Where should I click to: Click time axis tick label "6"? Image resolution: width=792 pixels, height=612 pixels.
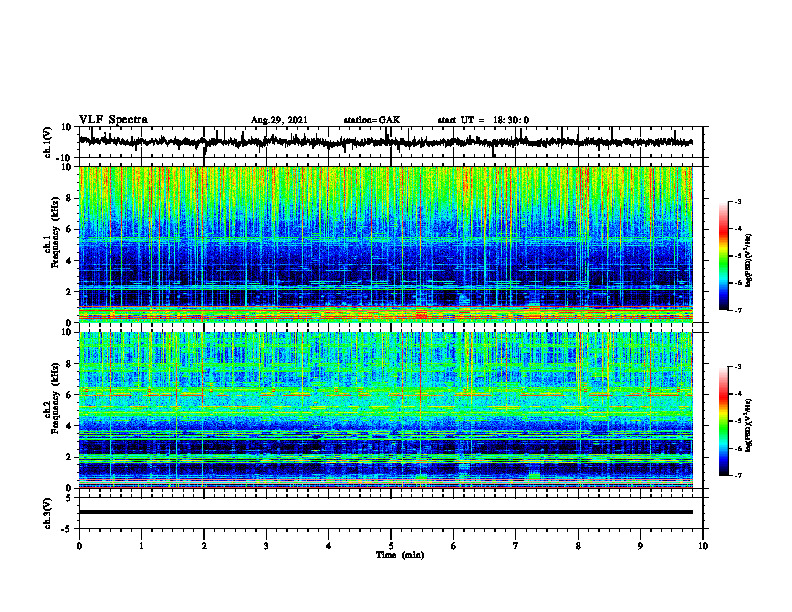[453, 546]
